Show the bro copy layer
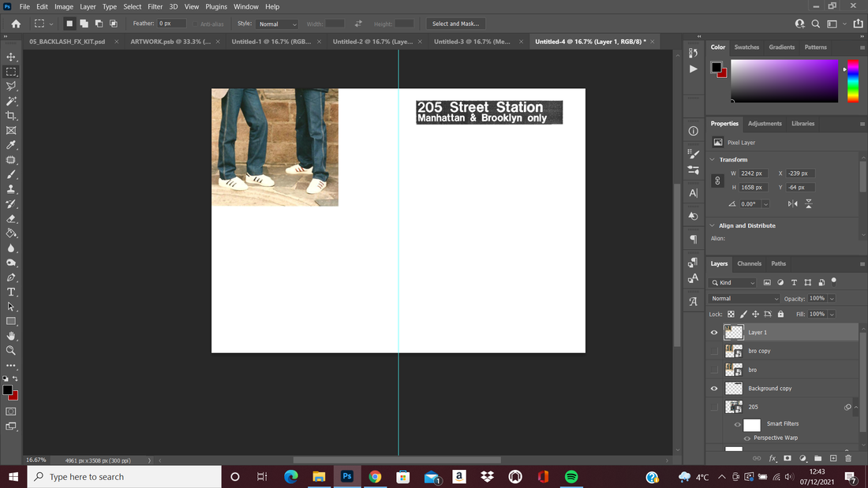The image size is (868, 488). click(714, 351)
